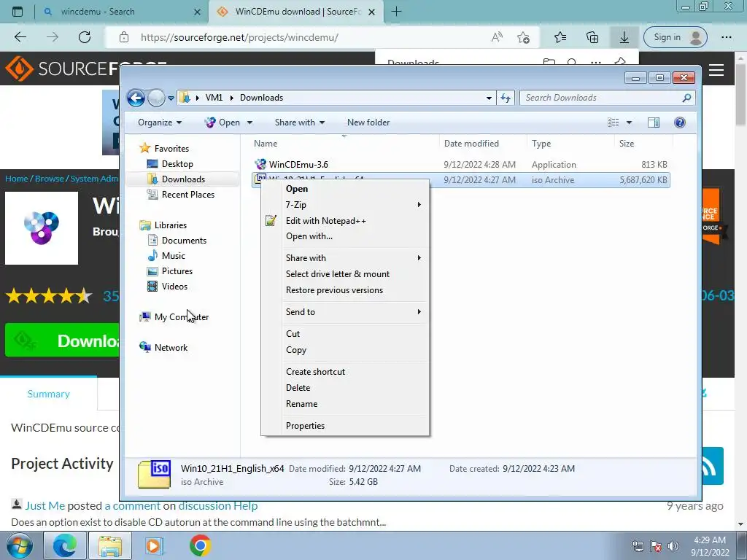Image resolution: width=747 pixels, height=560 pixels.
Task: Open Pictures library
Action: point(169,271)
